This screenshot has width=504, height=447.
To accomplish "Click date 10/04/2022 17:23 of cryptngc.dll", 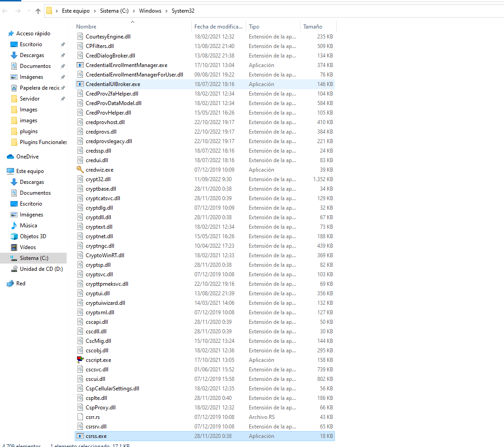I will 214,246.
